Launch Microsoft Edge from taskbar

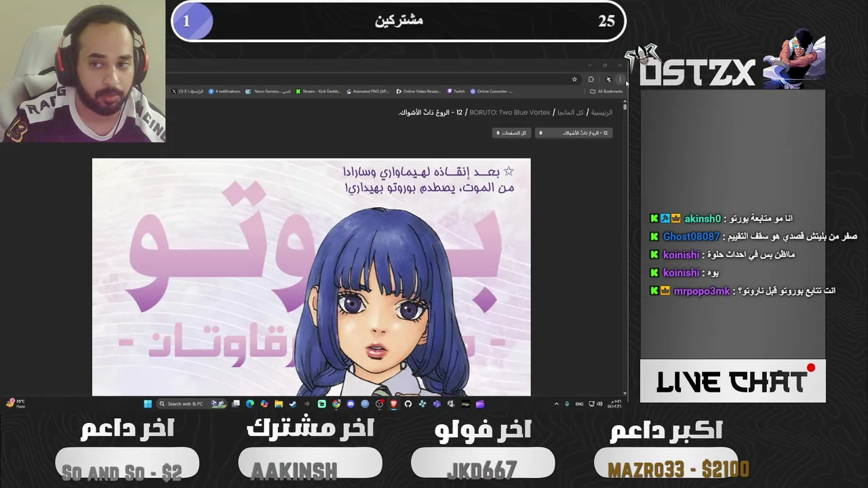tap(250, 404)
